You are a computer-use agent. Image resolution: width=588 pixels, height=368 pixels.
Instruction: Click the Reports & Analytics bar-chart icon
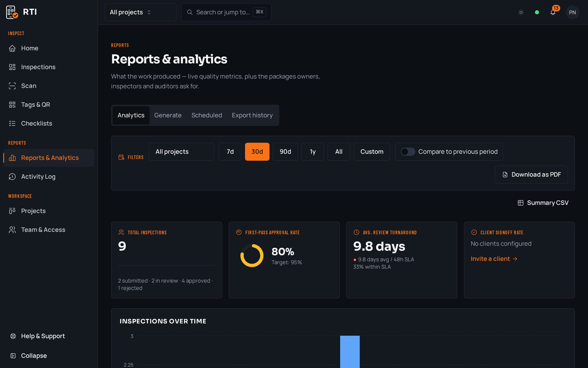12,158
